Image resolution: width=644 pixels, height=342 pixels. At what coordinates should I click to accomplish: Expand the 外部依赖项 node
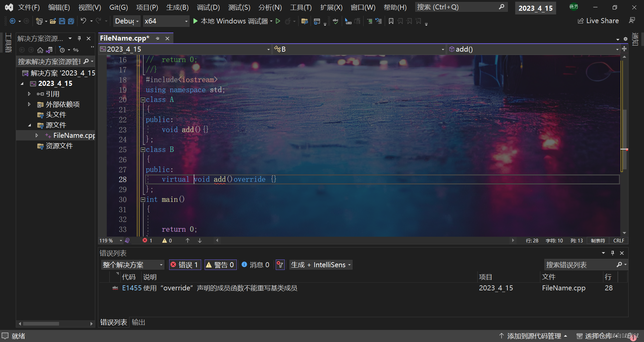click(29, 104)
